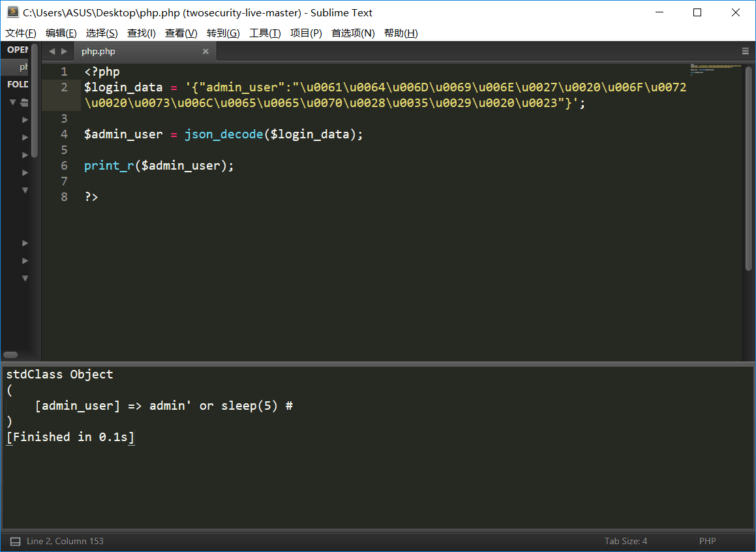This screenshot has height=552, width=756.
Task: Click "[Finished in 0.1s]" in build output
Action: [70, 437]
